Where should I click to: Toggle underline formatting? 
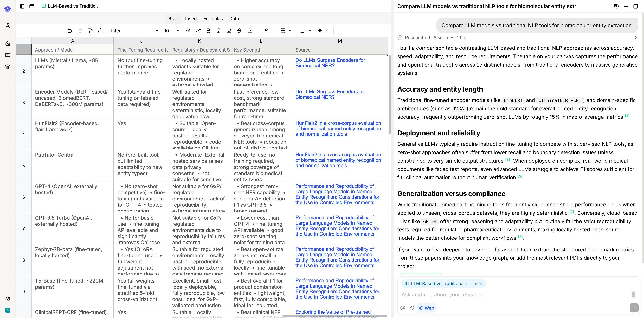[x=229, y=31]
